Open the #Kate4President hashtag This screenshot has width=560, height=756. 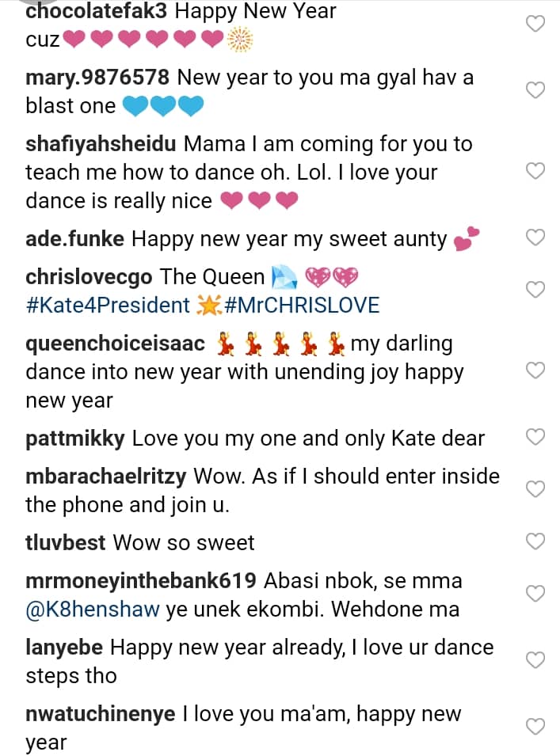[x=108, y=305]
